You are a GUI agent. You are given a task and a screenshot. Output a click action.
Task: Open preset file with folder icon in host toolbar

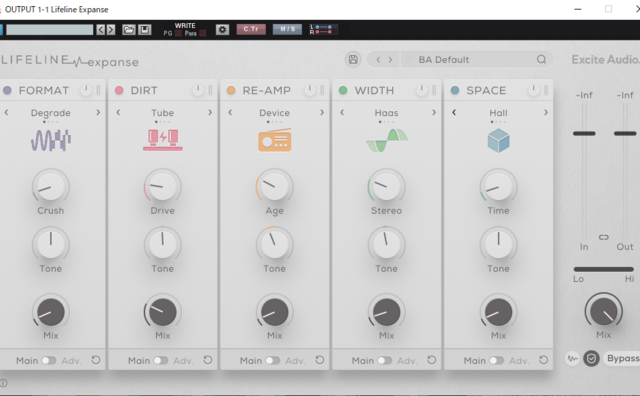pos(129,30)
